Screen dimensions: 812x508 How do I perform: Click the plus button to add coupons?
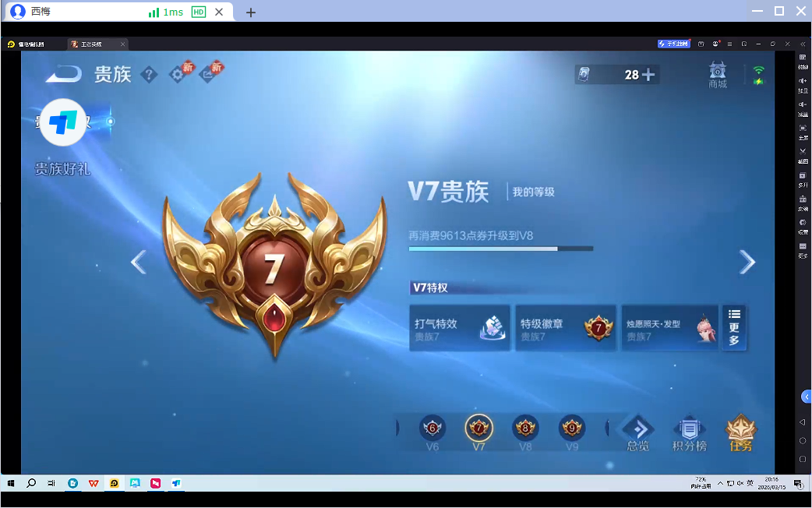point(647,75)
